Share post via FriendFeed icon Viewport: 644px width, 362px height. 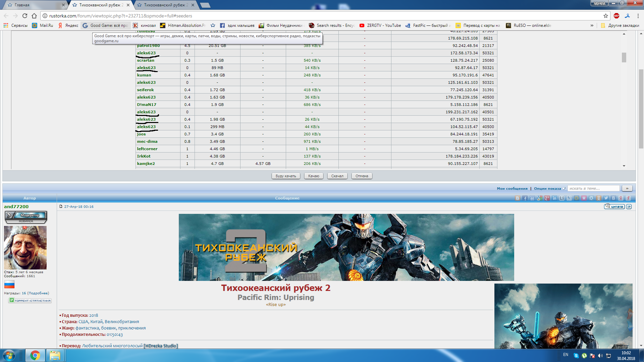(532, 198)
